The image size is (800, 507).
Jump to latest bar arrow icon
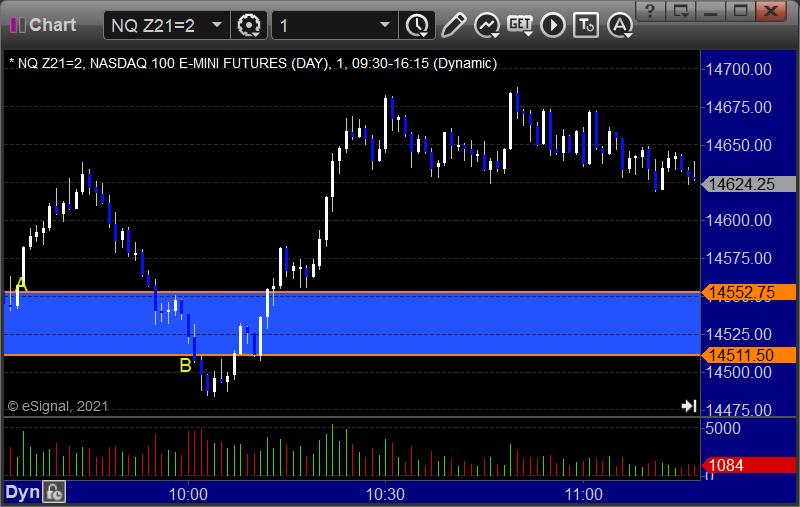[689, 406]
